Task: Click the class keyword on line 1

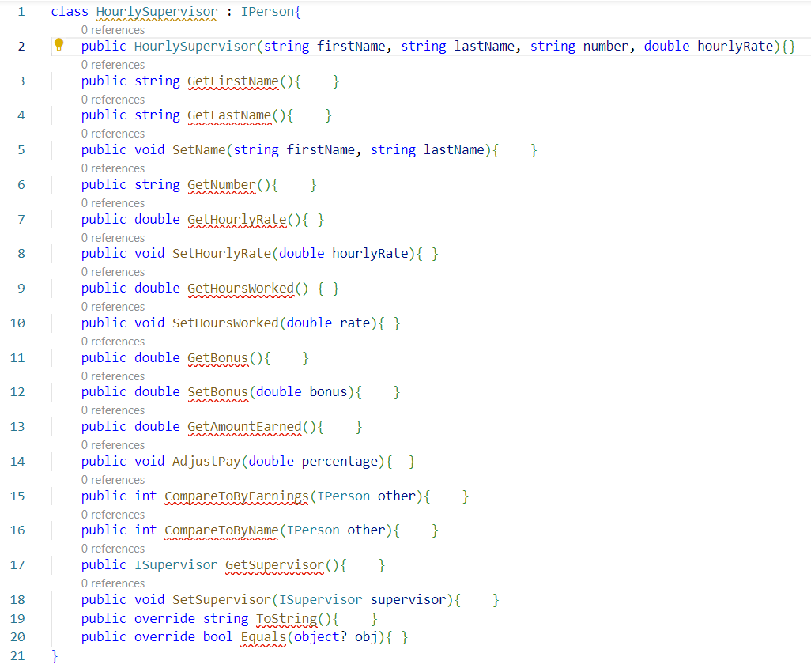Action: pyautogui.click(x=70, y=12)
